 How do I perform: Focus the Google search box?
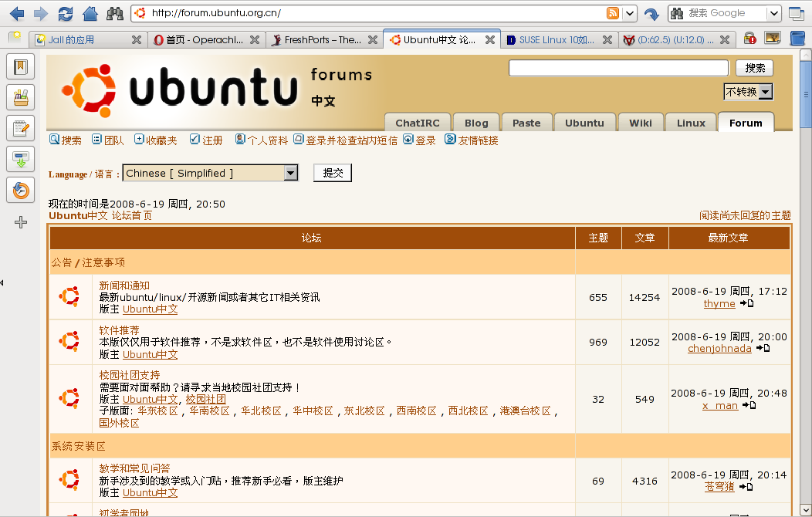[x=726, y=13]
